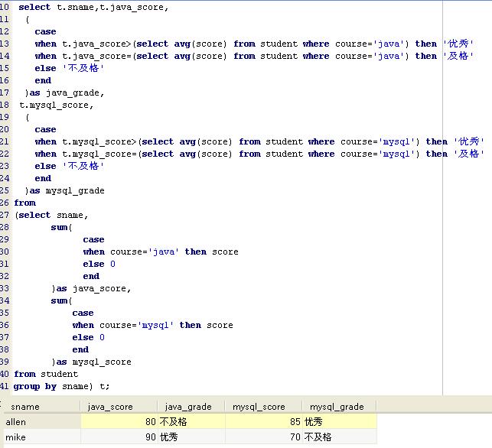
Task: Click ')as mysql_grade' on line 25
Action: [64, 190]
